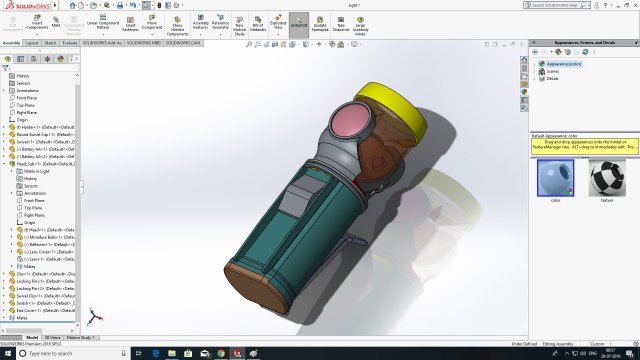Click Exploded View tool
The image size is (640, 360).
coord(278,22)
